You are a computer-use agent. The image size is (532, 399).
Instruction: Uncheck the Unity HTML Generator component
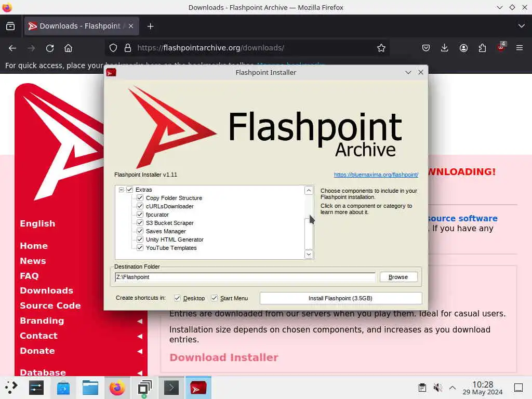(x=140, y=240)
